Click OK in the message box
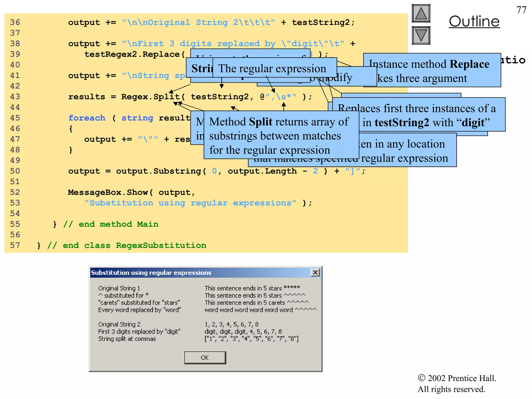This screenshot has height=399, width=532. click(x=205, y=358)
